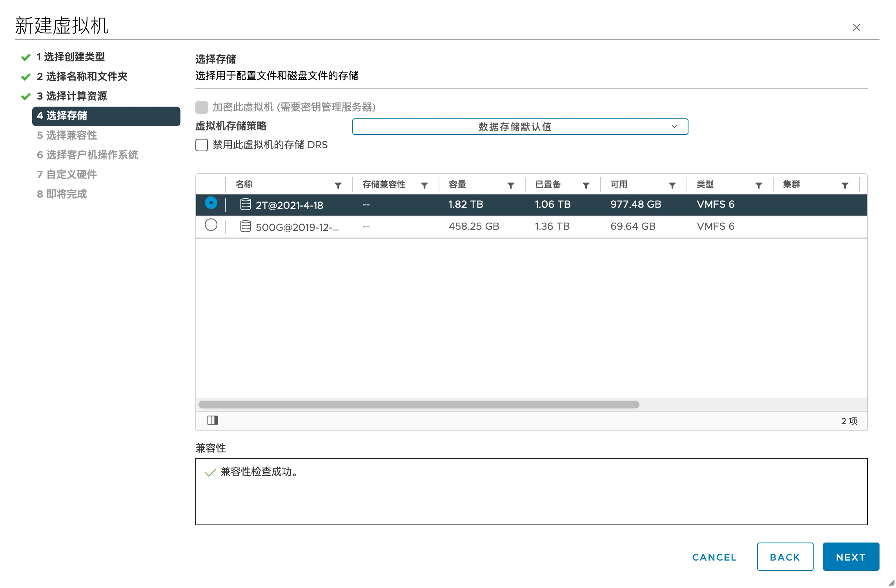Click green checkmark beside 选择名称和文件夹
Viewport: 896px width, 588px height.
tap(26, 77)
